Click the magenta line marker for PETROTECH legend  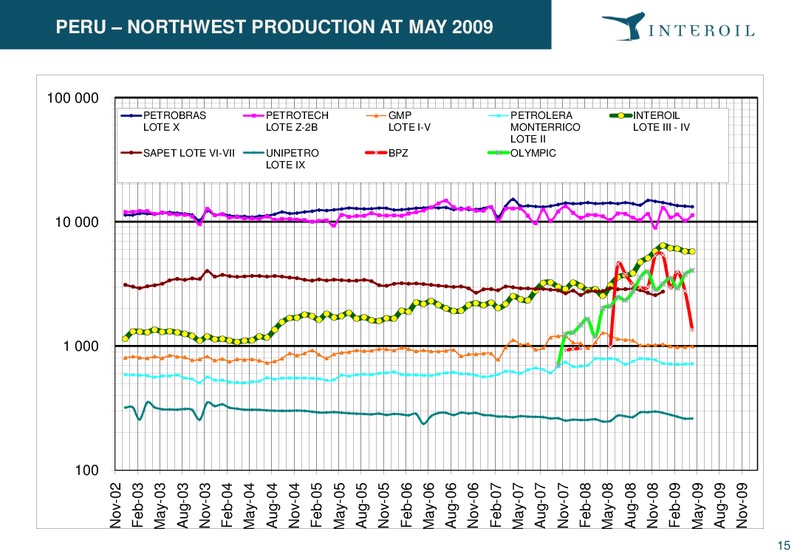click(x=254, y=116)
